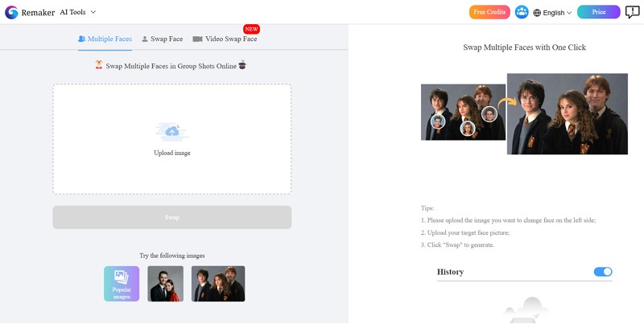The height and width of the screenshot is (336, 644).
Task: Click the single person Swap Face icon
Action: pos(145,39)
